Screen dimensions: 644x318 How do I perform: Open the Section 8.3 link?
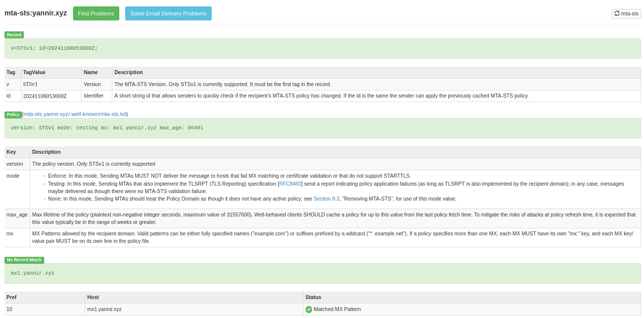[326, 199]
